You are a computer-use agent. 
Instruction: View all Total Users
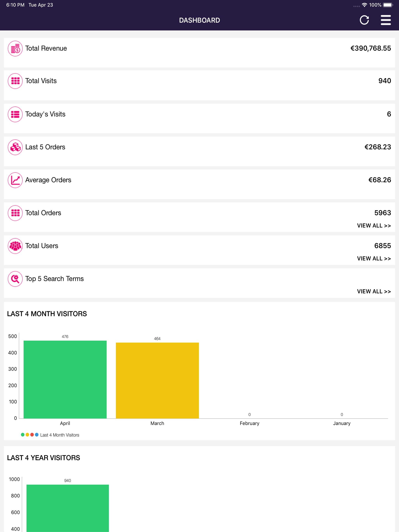(374, 259)
